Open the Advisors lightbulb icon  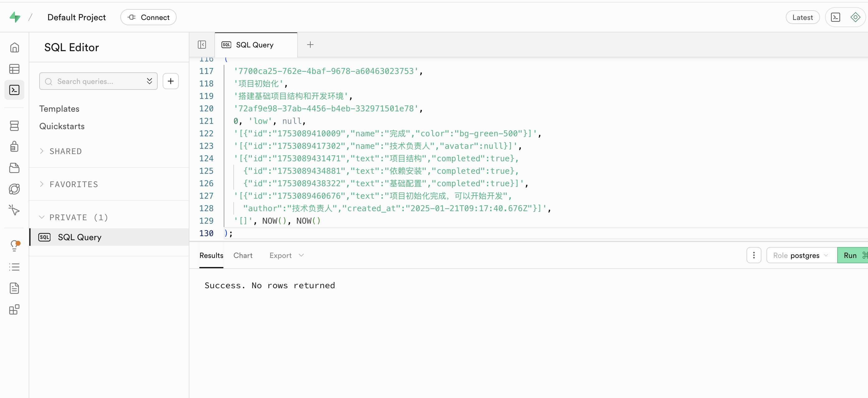[x=14, y=245]
